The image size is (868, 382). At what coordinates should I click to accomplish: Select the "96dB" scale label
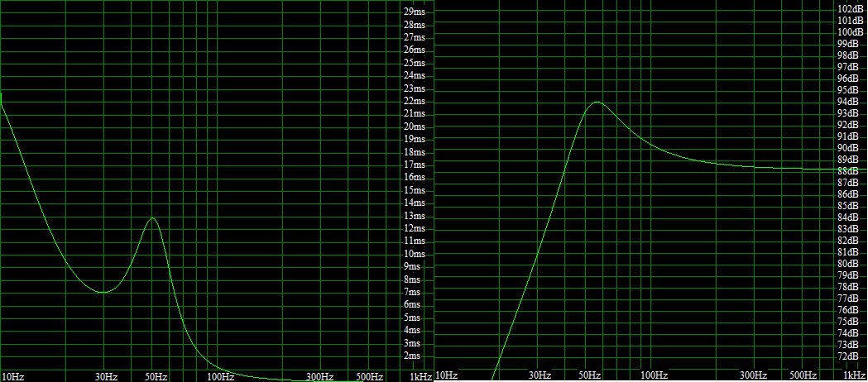(x=848, y=79)
